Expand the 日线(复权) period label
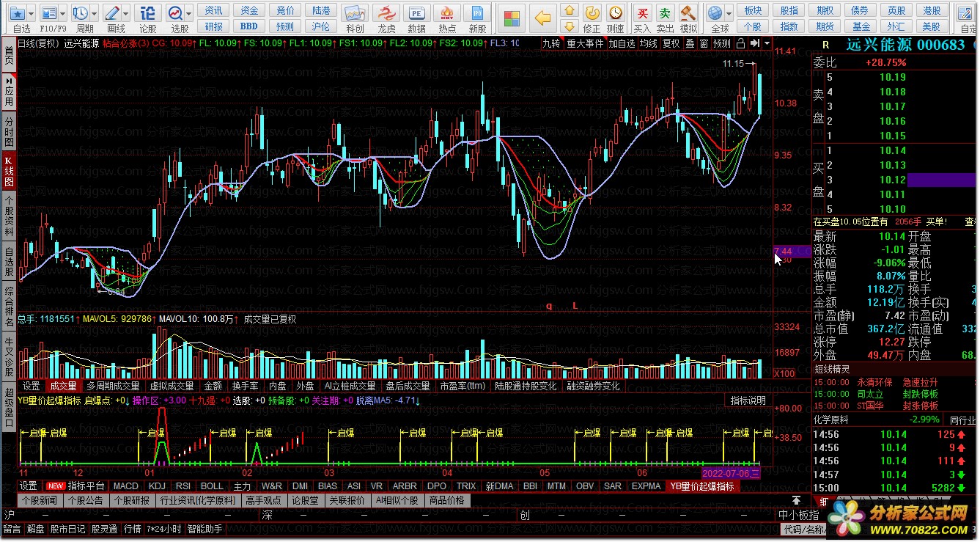The height and width of the screenshot is (542, 980). pyautogui.click(x=37, y=43)
